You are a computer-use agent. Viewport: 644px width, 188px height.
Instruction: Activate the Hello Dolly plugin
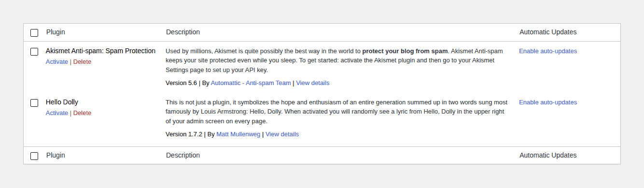pyautogui.click(x=57, y=113)
